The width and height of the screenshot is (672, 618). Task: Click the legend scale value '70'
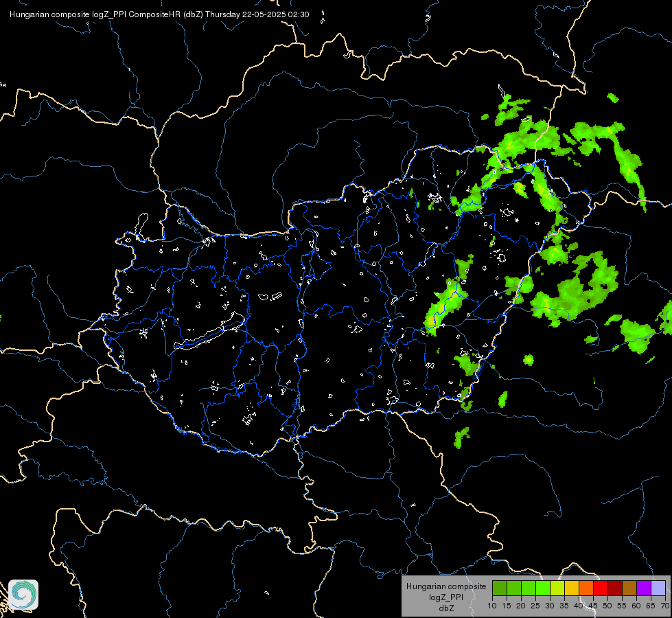tap(666, 606)
